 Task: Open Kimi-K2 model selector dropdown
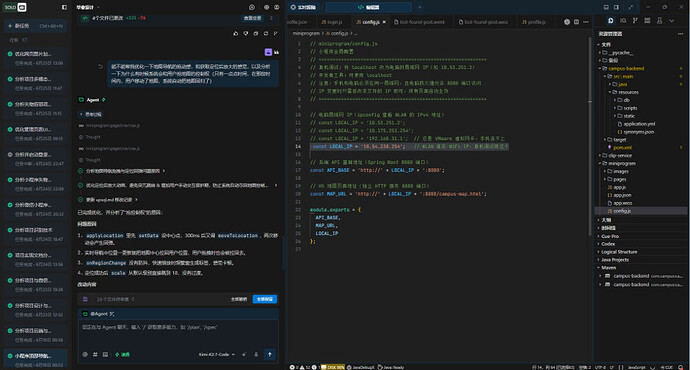(x=217, y=354)
